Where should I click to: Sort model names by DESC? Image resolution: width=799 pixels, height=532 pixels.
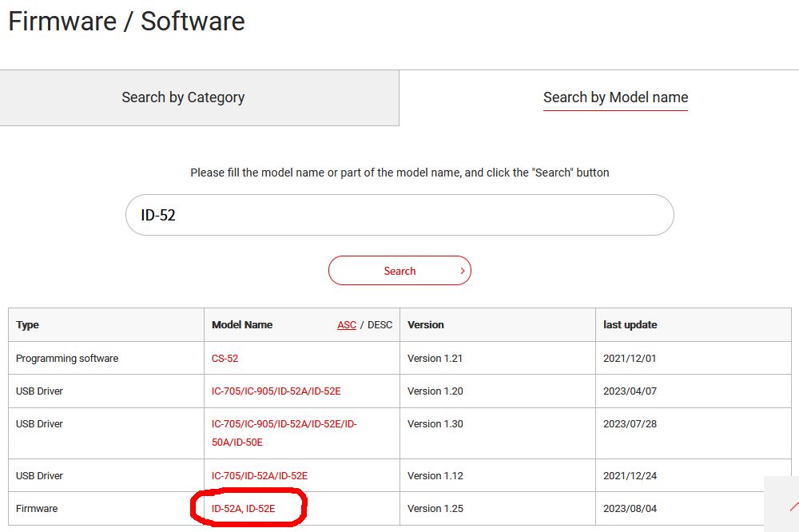[380, 325]
